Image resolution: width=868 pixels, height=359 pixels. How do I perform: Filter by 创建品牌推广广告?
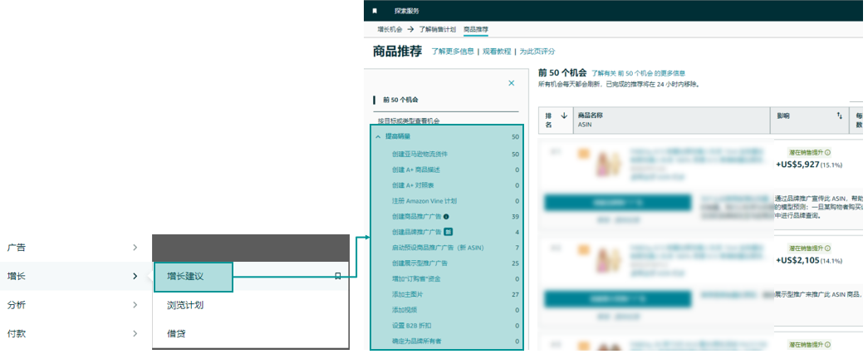point(417,232)
